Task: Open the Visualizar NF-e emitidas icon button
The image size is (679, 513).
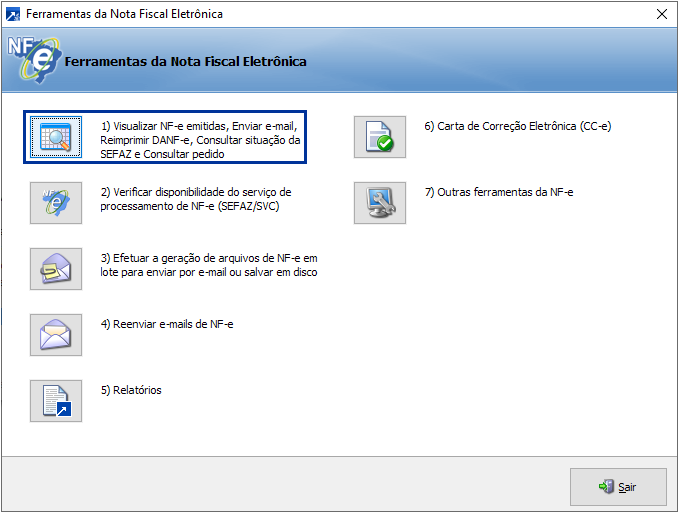Action: coord(56,137)
